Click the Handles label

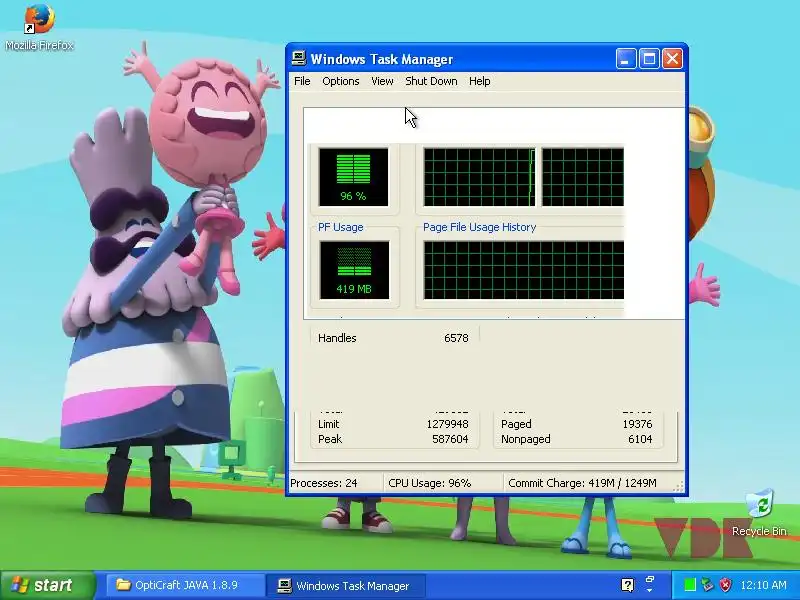click(337, 338)
